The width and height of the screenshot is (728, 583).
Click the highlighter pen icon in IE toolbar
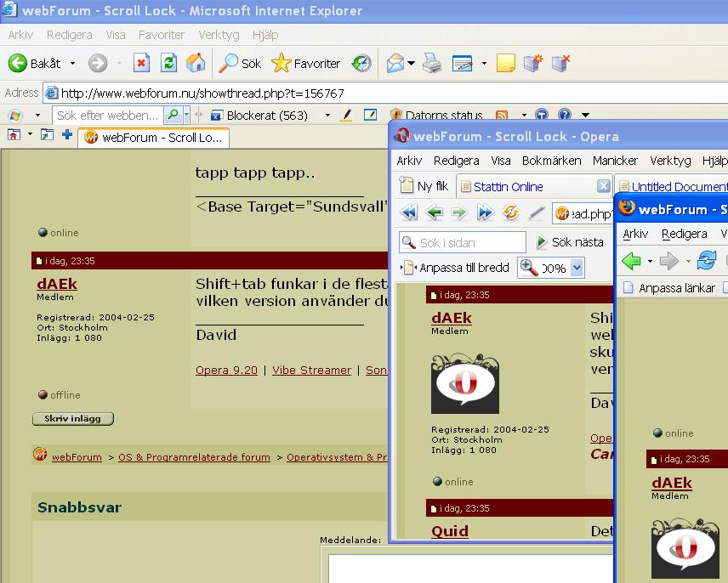click(346, 115)
